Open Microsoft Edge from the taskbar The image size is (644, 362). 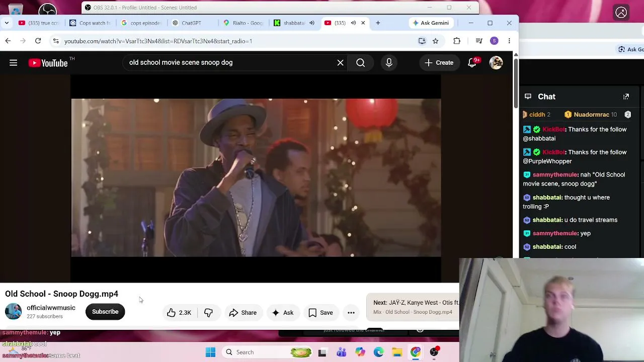(378, 352)
